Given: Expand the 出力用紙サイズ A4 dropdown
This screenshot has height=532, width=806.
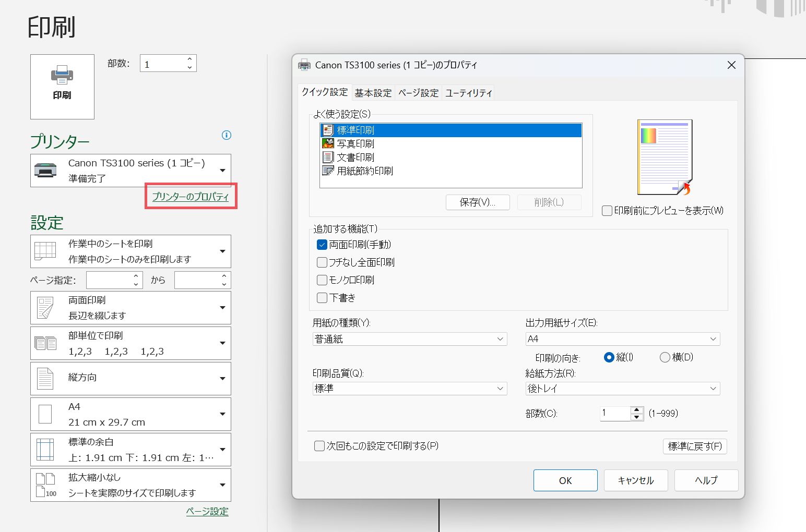Looking at the screenshot, I should pos(622,339).
